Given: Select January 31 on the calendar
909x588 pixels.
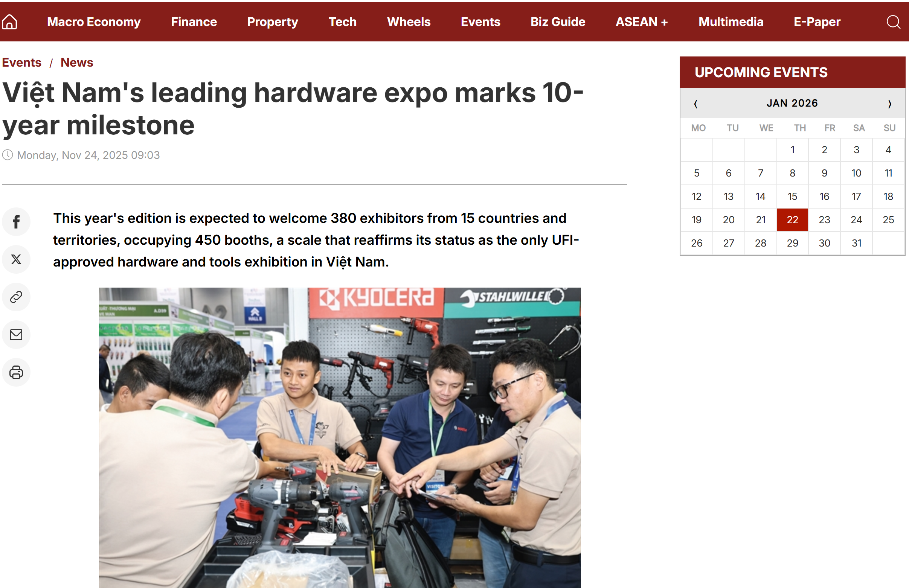Looking at the screenshot, I should point(856,243).
